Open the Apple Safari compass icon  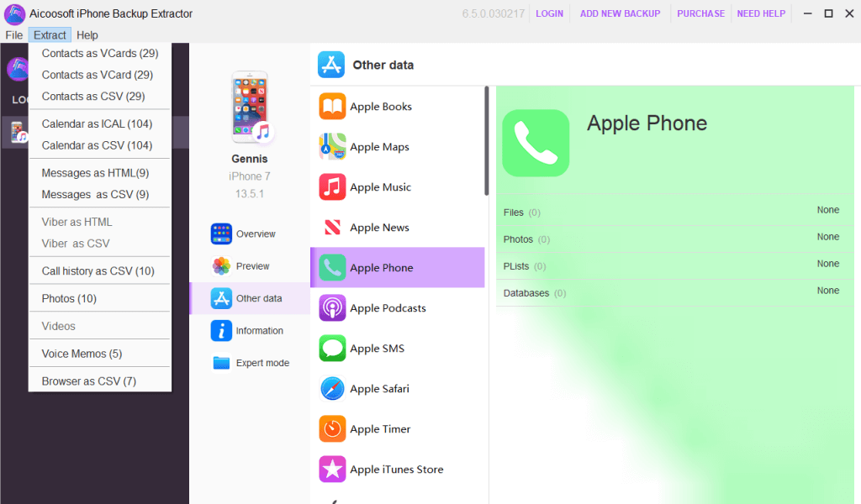(332, 389)
